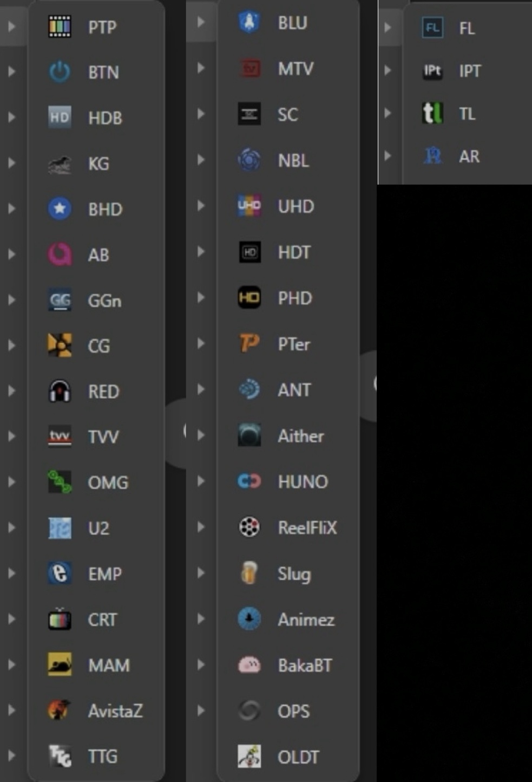
Task: Click the PTP film strip icon
Action: [x=60, y=27]
